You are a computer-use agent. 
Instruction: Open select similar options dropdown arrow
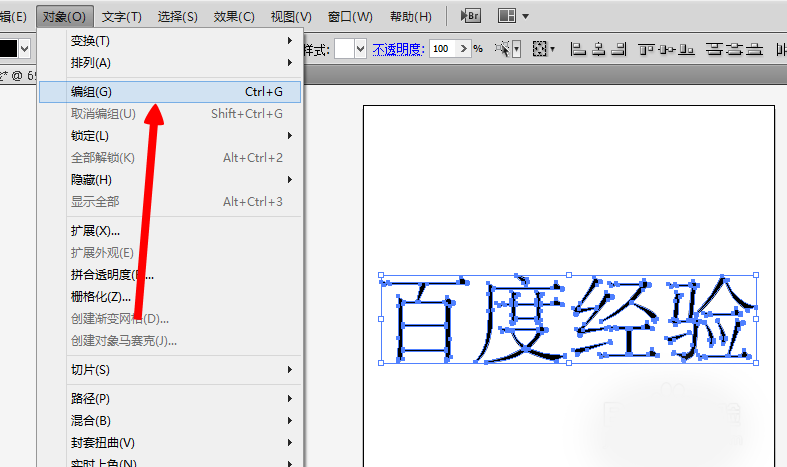pyautogui.click(x=516, y=49)
